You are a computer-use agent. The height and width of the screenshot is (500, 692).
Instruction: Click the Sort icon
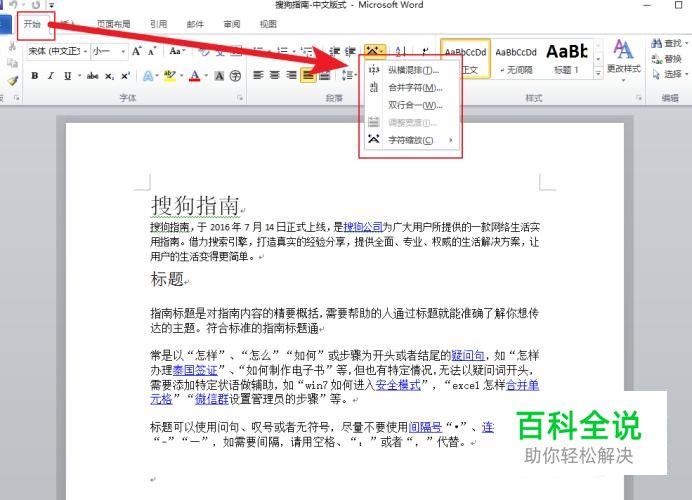[400, 51]
